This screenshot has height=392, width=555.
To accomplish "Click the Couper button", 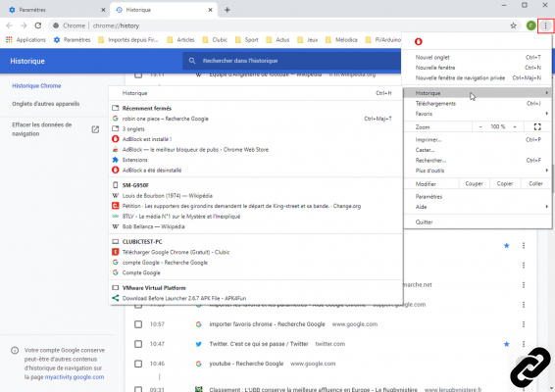I will coord(474,183).
